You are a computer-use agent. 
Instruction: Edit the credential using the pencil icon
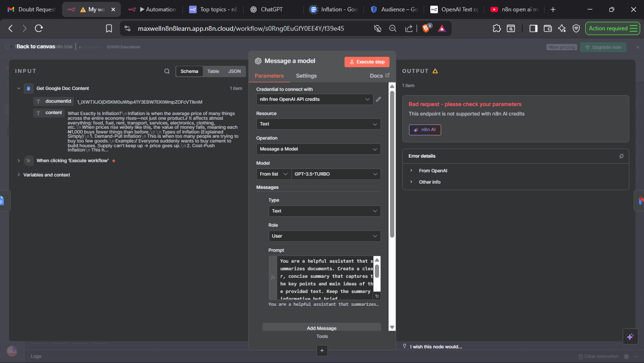click(x=378, y=99)
